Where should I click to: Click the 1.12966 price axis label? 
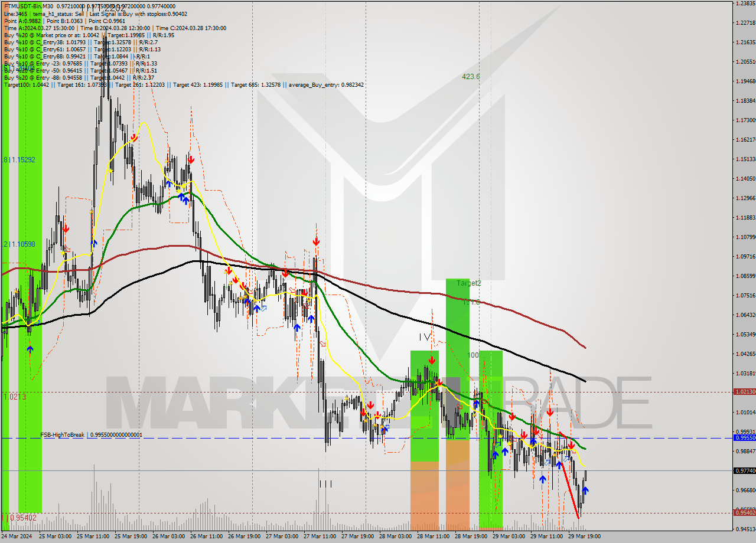(x=745, y=198)
